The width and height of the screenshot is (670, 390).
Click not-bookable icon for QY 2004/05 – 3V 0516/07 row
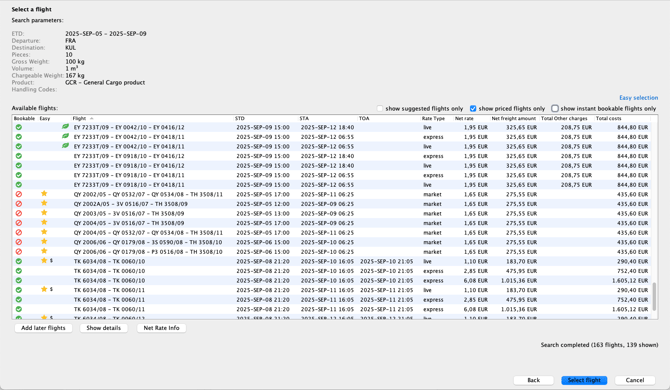click(x=18, y=223)
